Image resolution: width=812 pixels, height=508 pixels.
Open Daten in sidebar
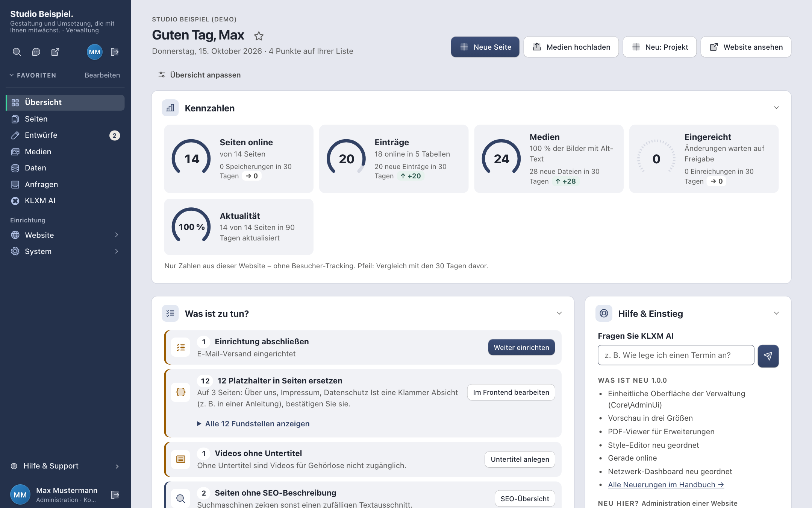click(x=65, y=168)
